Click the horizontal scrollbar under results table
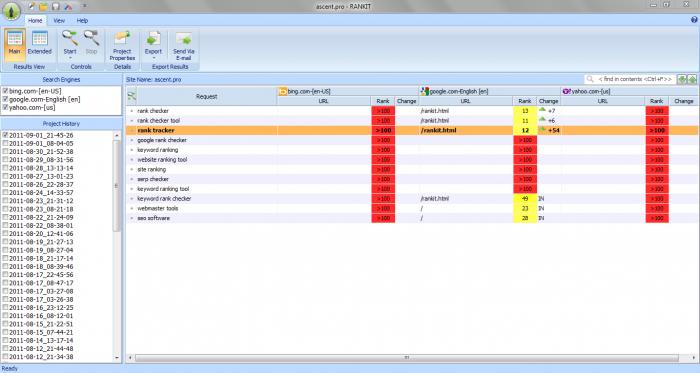The width and height of the screenshot is (700, 373). (407, 358)
